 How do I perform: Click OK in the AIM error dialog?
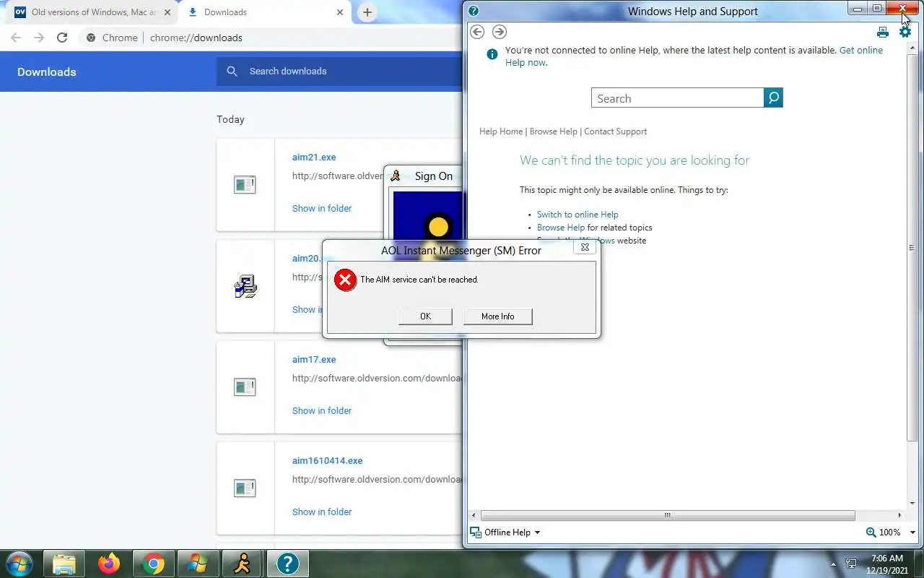pos(425,316)
